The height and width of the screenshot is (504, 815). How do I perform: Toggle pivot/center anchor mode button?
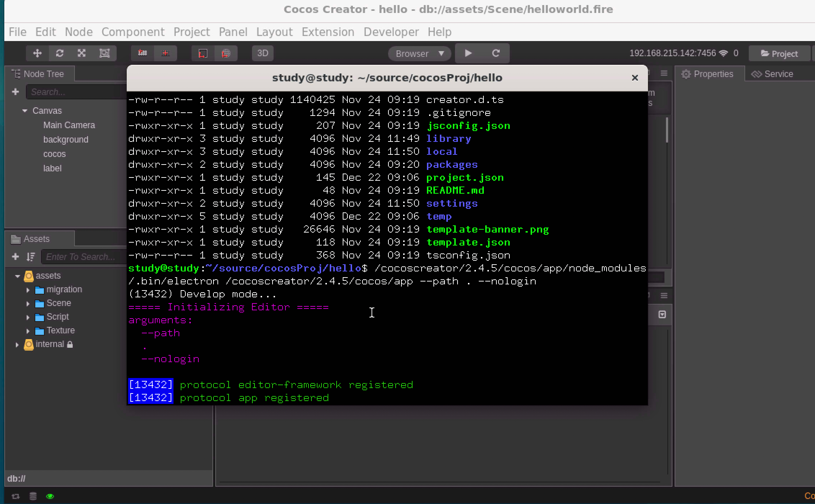[x=143, y=53]
